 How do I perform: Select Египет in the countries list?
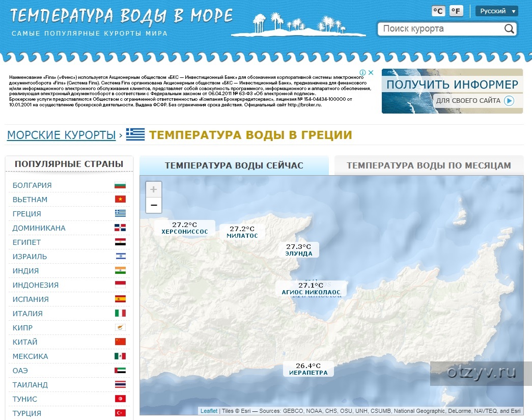click(26, 242)
